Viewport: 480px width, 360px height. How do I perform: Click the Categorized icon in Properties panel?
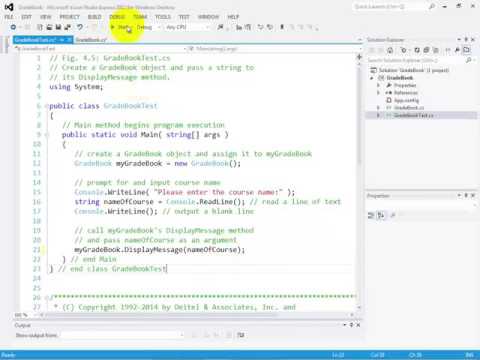click(x=371, y=216)
